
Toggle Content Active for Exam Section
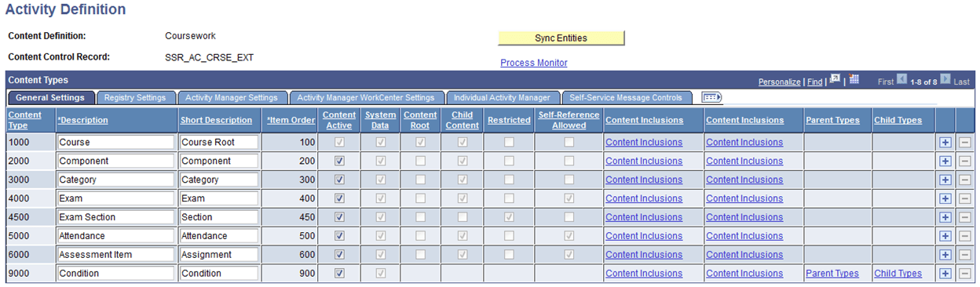[339, 217]
